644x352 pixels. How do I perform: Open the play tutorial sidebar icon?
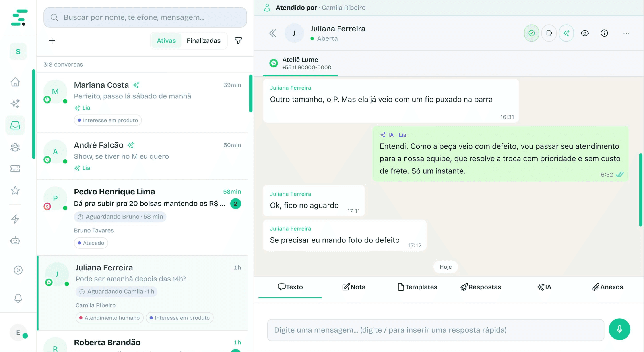[18, 270]
